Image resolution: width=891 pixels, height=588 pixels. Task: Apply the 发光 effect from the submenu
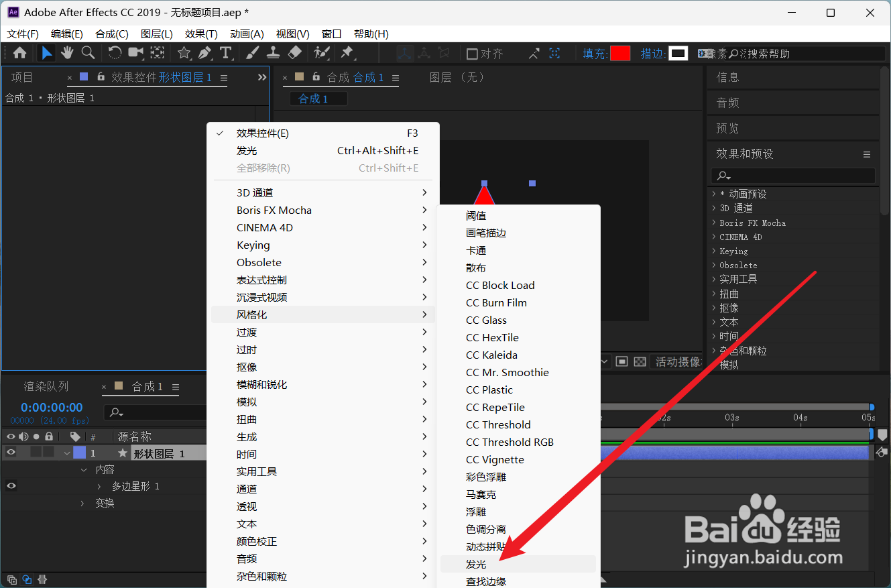click(x=476, y=564)
